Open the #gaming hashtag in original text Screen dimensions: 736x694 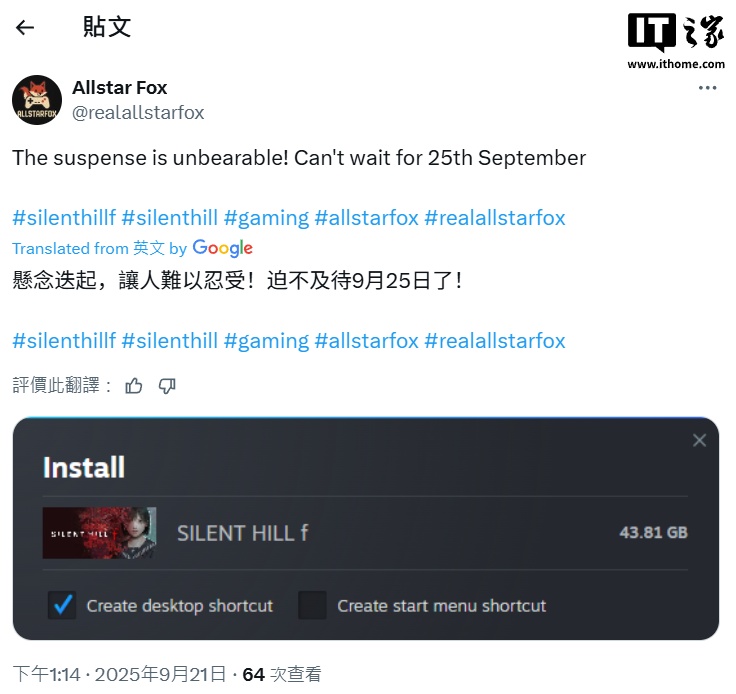pos(266,218)
